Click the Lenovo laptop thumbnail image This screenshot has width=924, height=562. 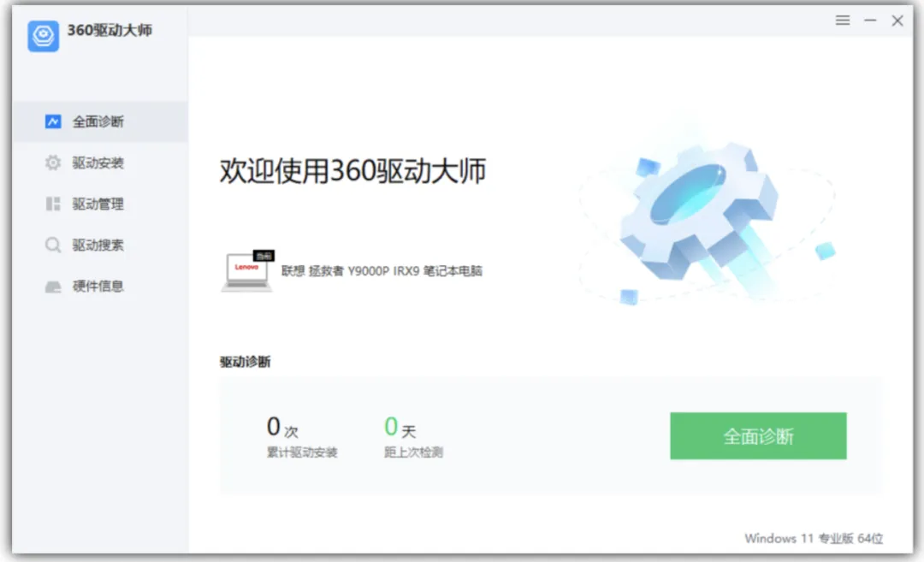tap(247, 271)
